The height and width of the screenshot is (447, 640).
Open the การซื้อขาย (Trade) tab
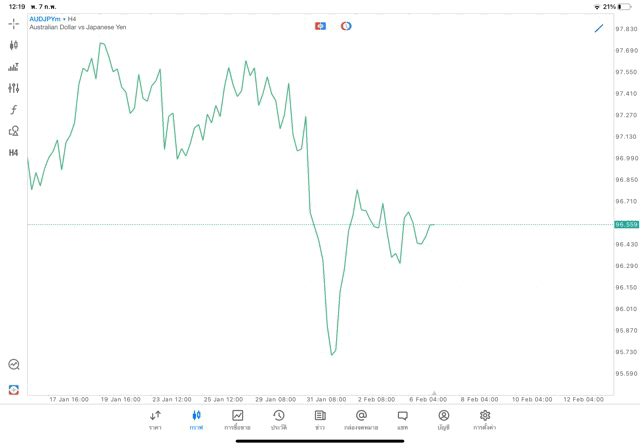click(x=237, y=420)
